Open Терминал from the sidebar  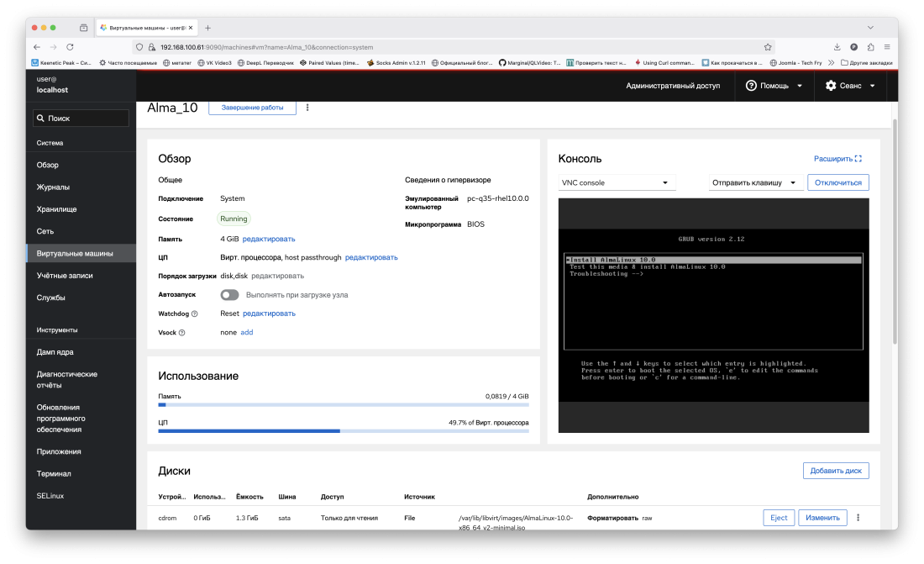click(54, 474)
